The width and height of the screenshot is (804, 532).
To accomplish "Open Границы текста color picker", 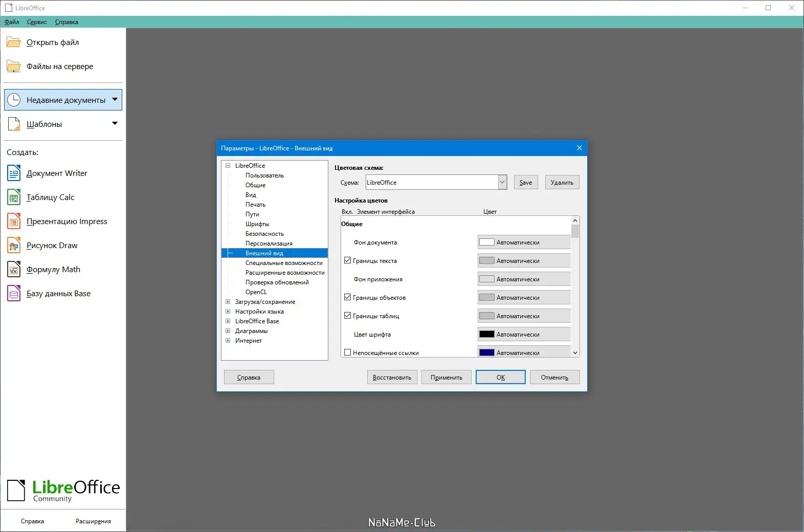I will [524, 260].
